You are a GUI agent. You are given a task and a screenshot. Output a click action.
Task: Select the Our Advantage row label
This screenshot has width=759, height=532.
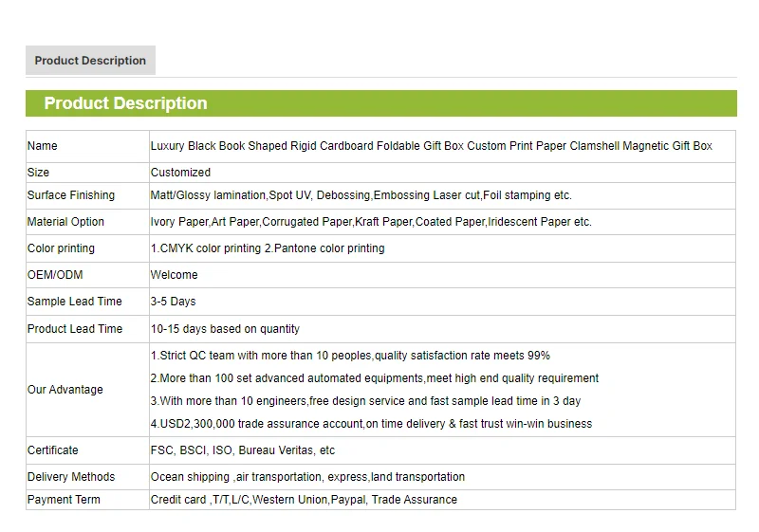[x=65, y=390]
